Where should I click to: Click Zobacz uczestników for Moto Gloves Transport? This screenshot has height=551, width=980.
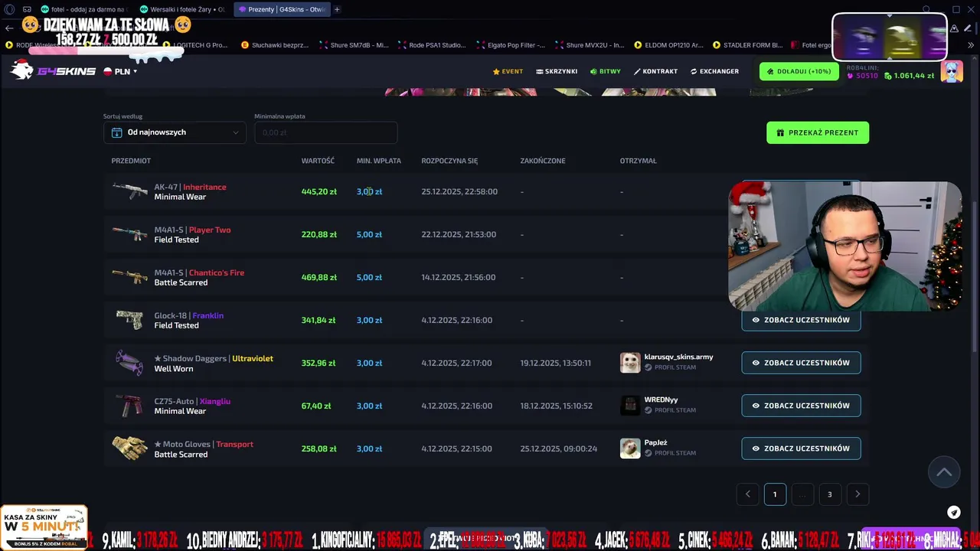pyautogui.click(x=801, y=448)
